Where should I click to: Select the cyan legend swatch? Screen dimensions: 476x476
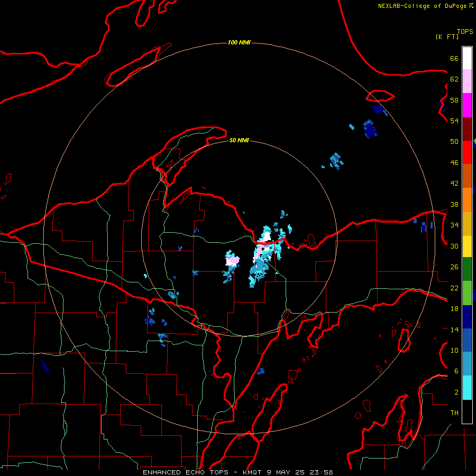467,388
